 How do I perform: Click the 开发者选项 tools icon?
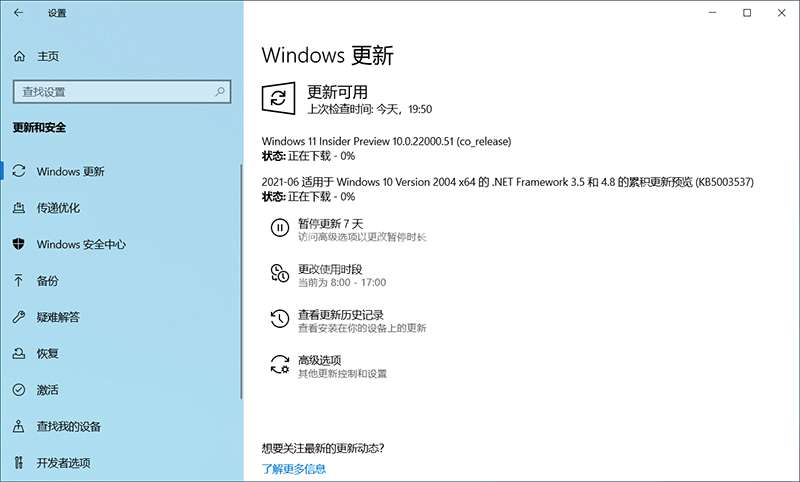click(19, 463)
